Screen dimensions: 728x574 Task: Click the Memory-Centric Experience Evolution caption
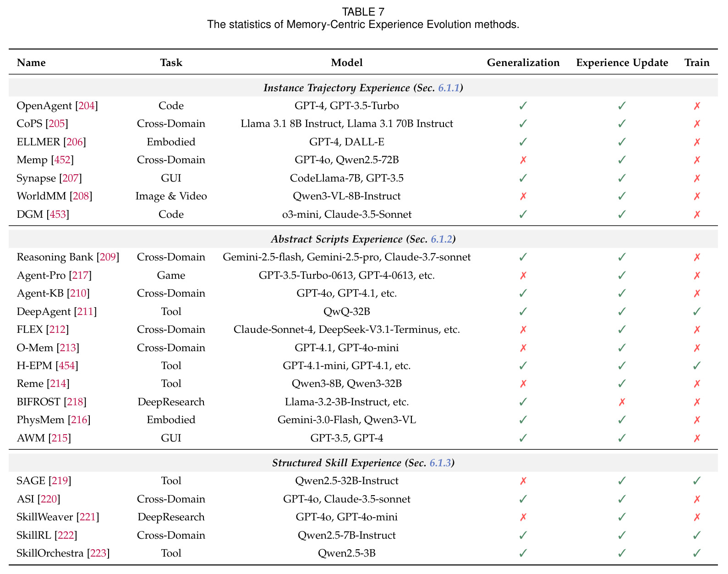click(363, 24)
